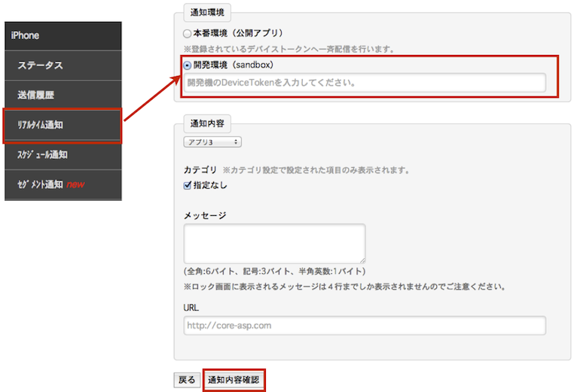Click the カテゴリ label text
Image resolution: width=574 pixels, height=392 pixels.
point(200,170)
